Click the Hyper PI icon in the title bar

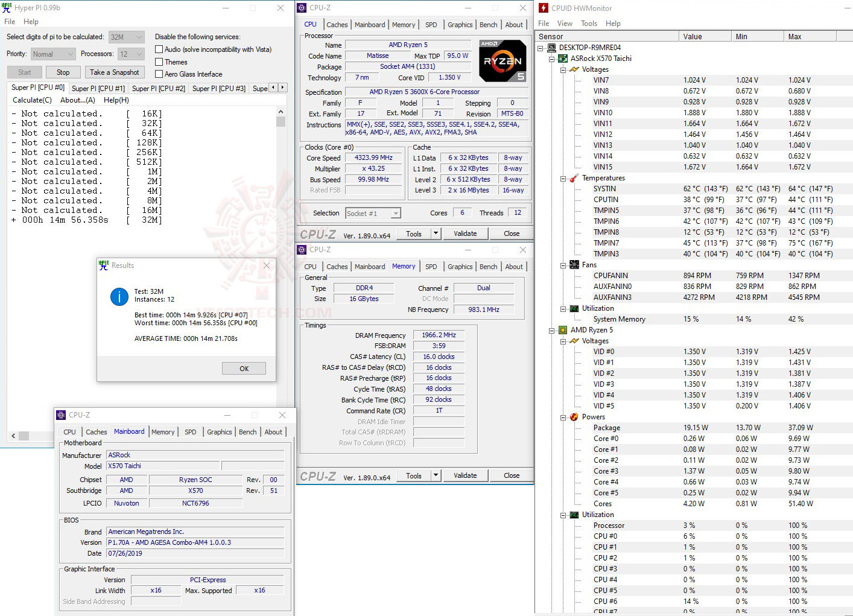click(x=6, y=7)
